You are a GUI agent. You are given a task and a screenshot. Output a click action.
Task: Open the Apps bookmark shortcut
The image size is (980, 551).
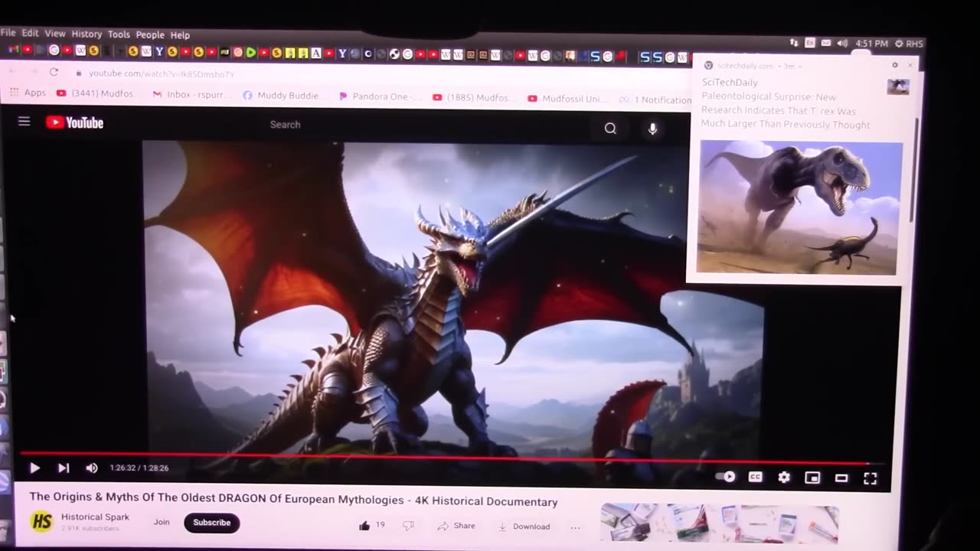coord(28,93)
